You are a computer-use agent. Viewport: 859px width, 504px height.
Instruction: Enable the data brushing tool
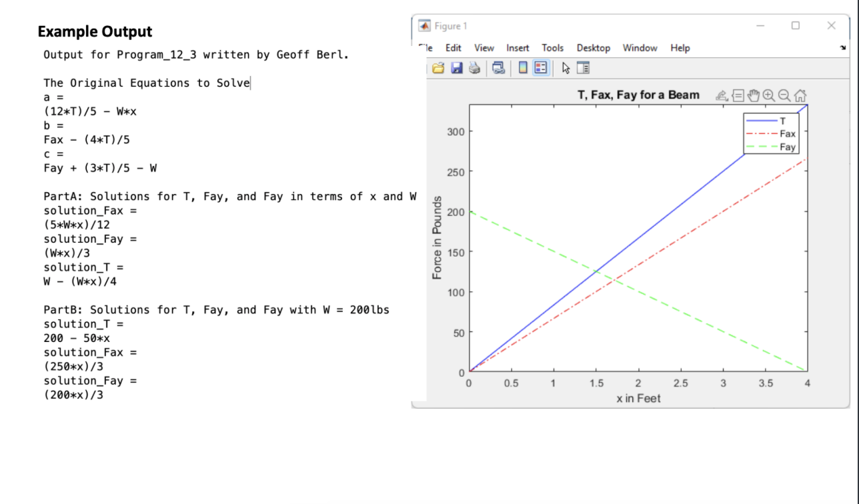(x=721, y=96)
